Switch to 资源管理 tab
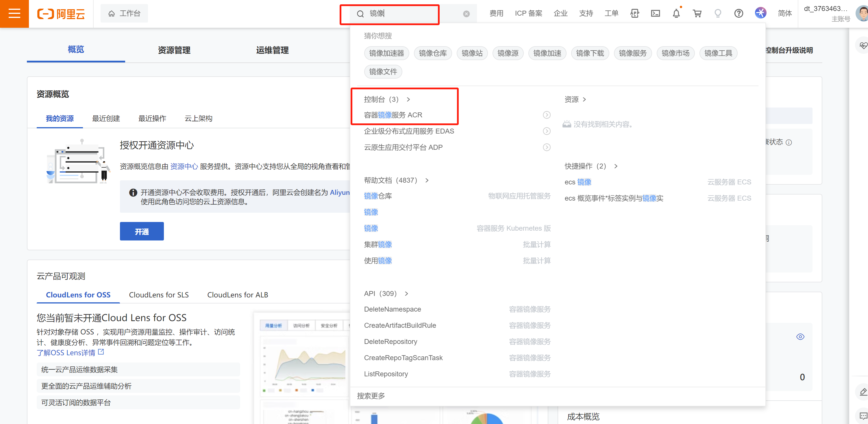The image size is (868, 424). coord(174,50)
